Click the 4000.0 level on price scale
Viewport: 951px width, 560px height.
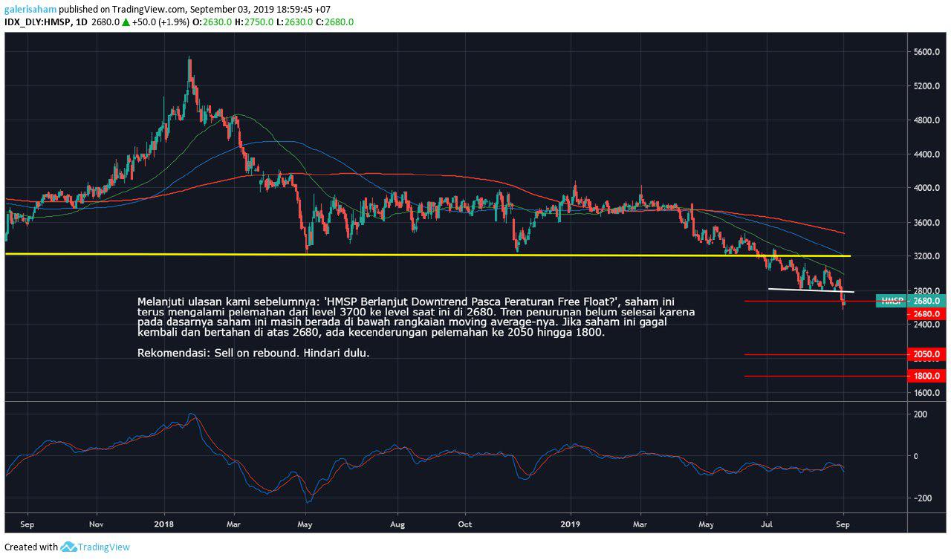click(927, 189)
